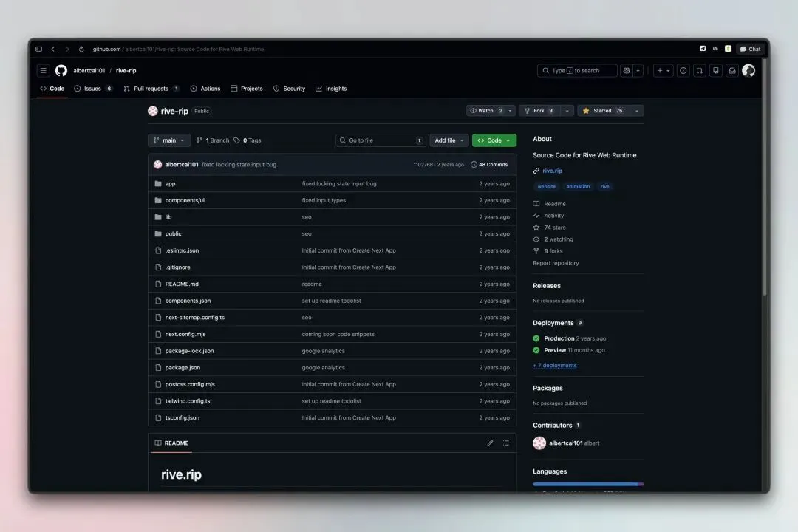Open the rive.rip website link
The height and width of the screenshot is (532, 798).
(x=552, y=171)
